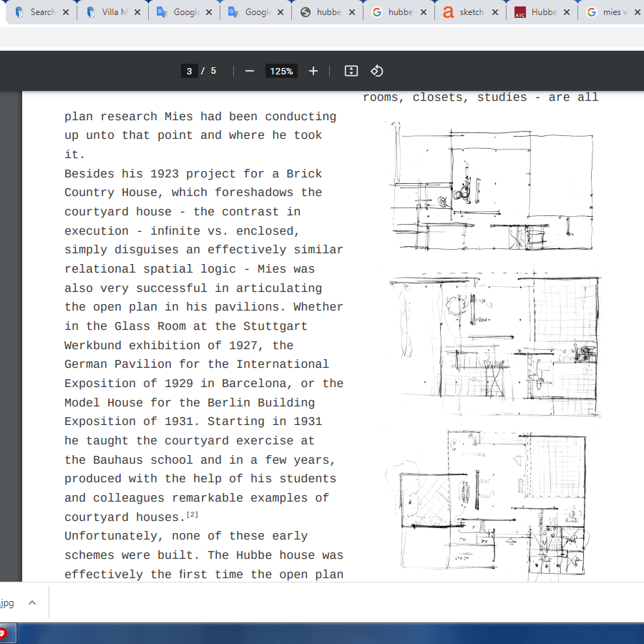This screenshot has height=644, width=644.
Task: Close the second Google Translate tab
Action: [280, 12]
